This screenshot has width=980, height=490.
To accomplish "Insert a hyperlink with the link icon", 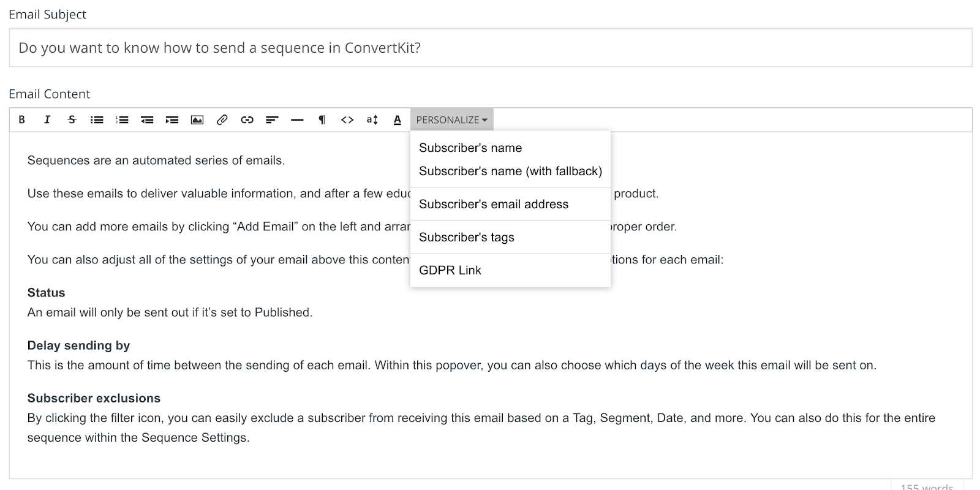I will (247, 120).
